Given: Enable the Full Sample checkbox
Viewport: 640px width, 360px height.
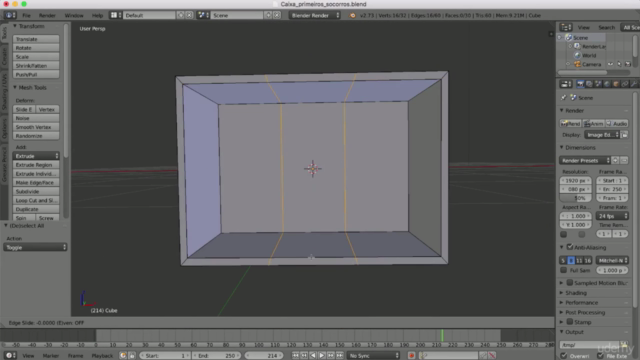Looking at the screenshot, I should point(564,270).
